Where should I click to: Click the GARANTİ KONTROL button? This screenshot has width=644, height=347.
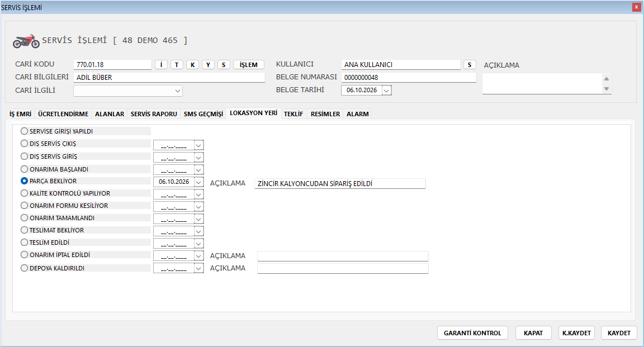click(x=472, y=333)
